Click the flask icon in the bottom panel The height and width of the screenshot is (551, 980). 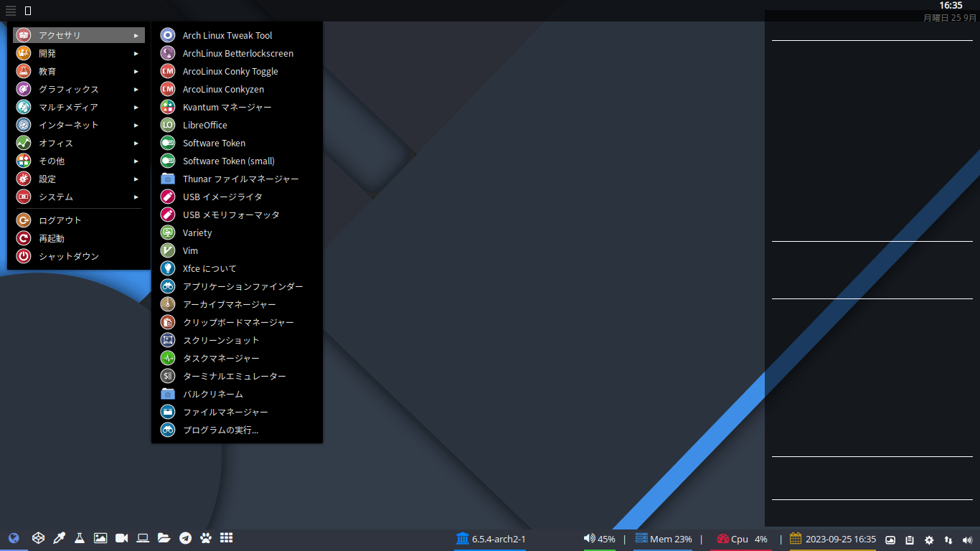[80, 538]
